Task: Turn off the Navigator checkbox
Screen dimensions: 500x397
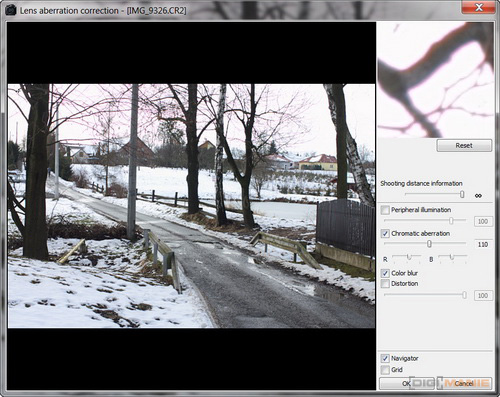Action: (x=385, y=358)
